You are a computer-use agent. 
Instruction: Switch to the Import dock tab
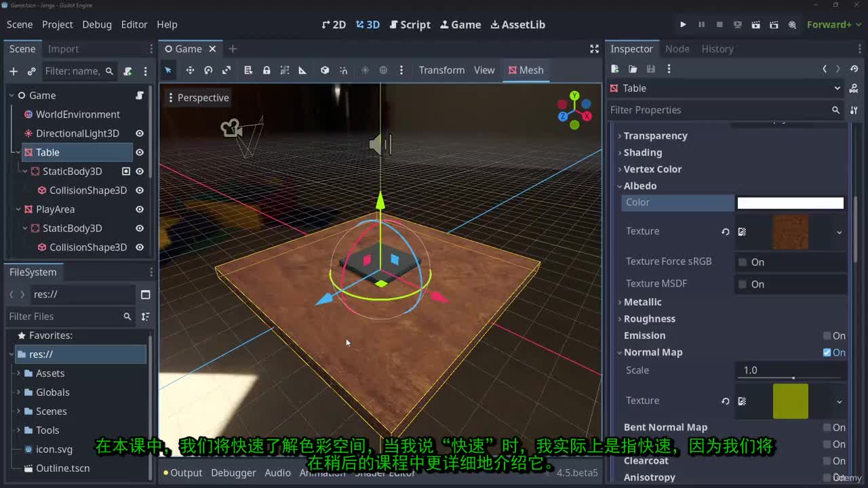coord(63,49)
